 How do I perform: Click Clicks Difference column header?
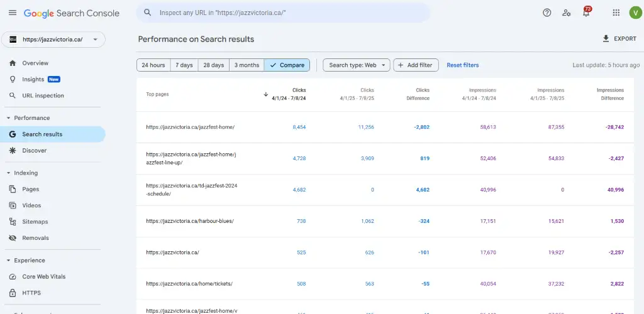[418, 94]
